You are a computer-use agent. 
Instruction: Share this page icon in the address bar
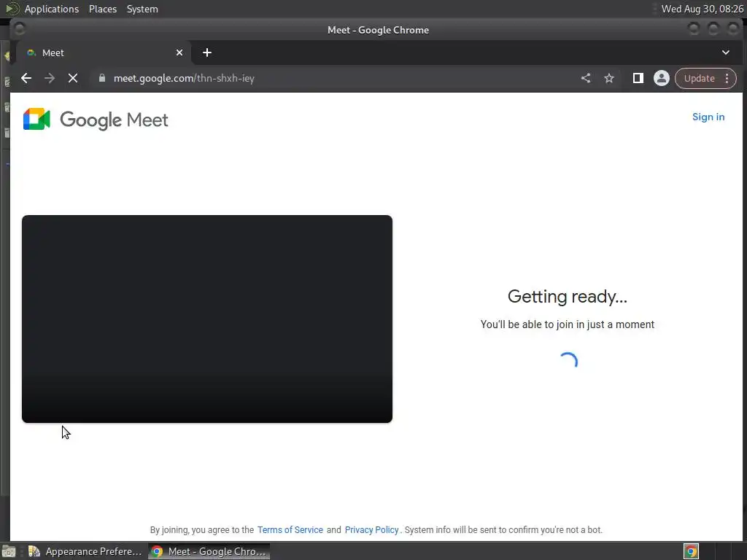[586, 78]
